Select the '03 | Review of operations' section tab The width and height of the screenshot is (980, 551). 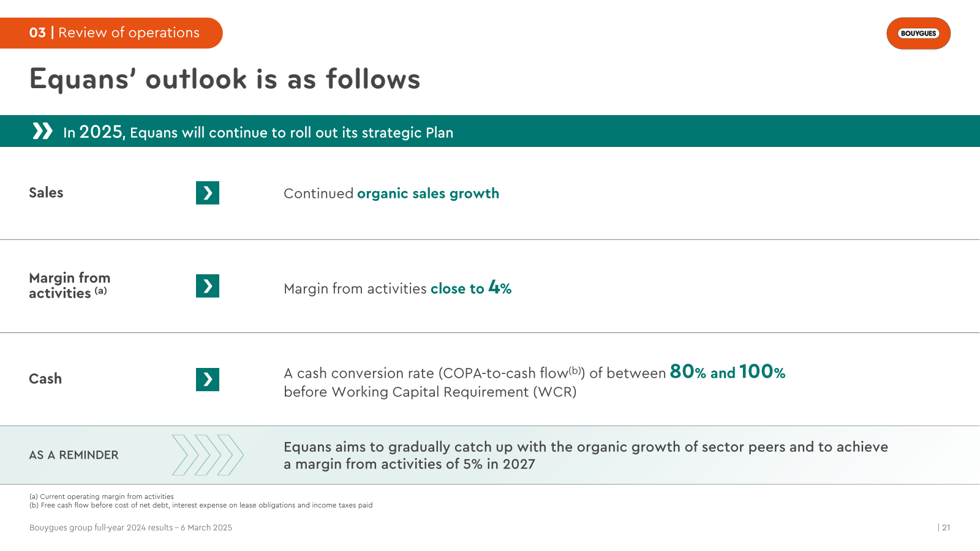tap(111, 33)
